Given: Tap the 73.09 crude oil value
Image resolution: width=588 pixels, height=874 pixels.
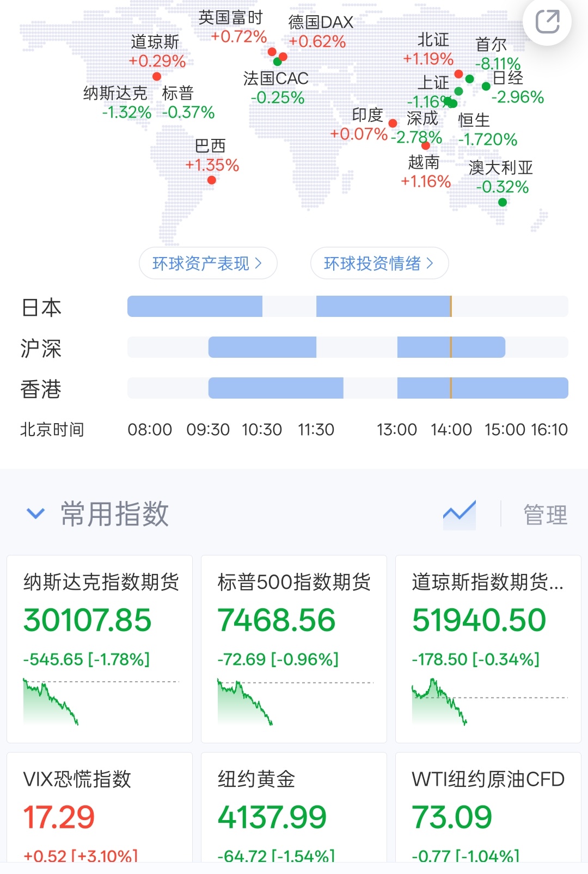Looking at the screenshot, I should coord(452,817).
